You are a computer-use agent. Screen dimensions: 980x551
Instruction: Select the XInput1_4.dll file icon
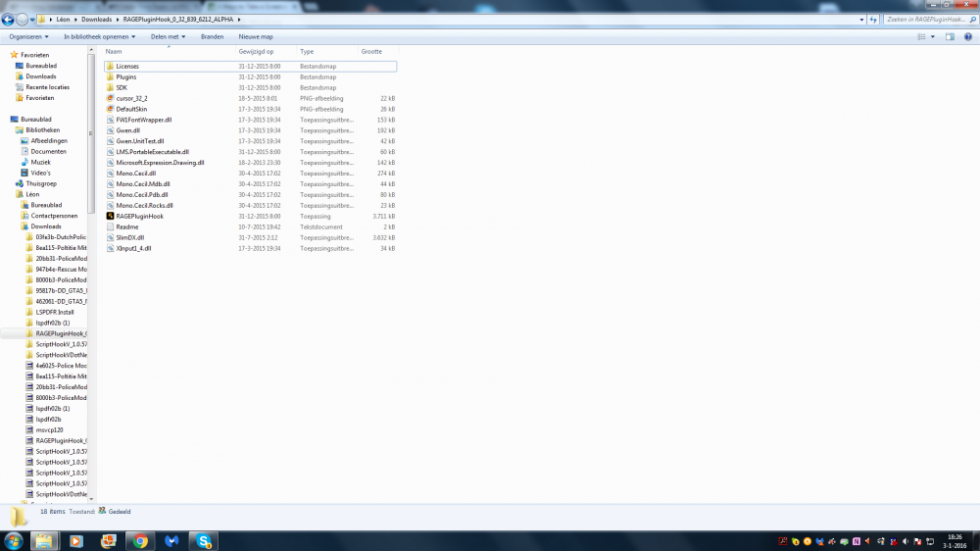click(110, 248)
